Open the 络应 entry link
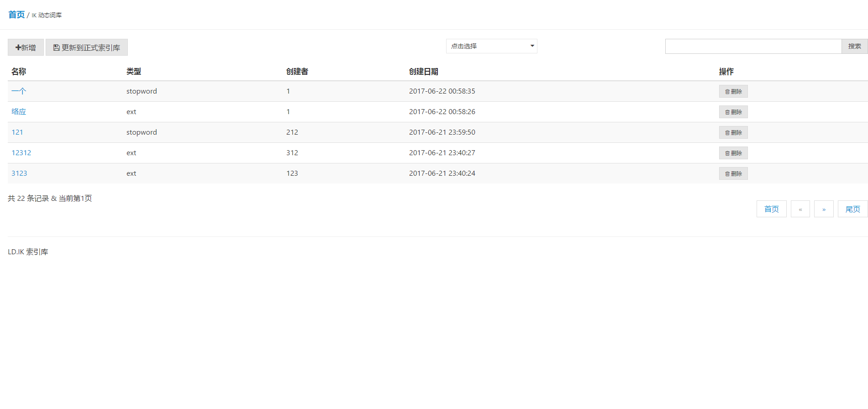 coord(19,112)
